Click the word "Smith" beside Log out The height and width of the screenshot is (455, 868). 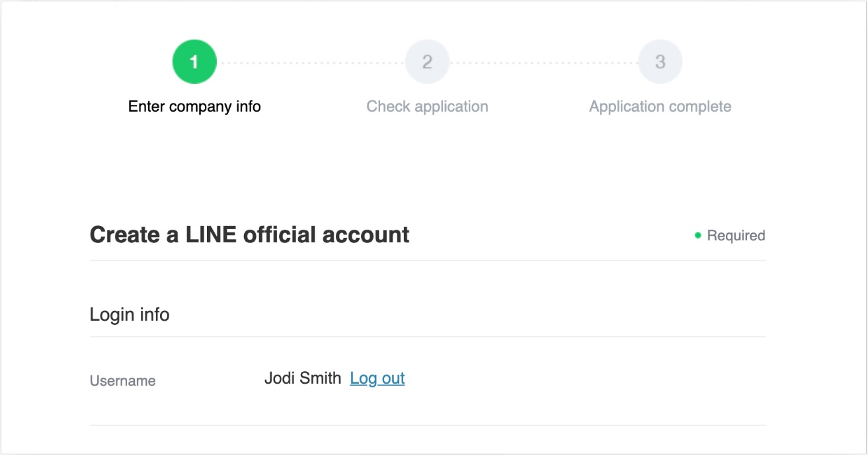[321, 378]
